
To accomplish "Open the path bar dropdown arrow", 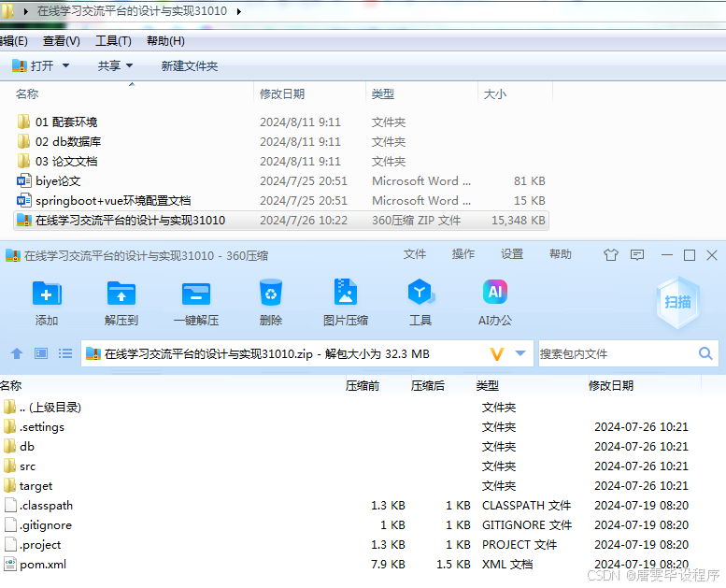I will 520,353.
